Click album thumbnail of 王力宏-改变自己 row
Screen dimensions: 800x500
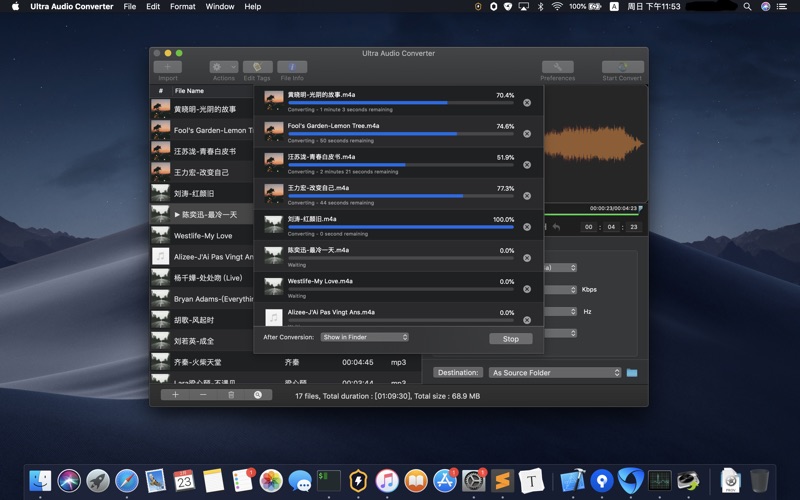[x=161, y=172]
